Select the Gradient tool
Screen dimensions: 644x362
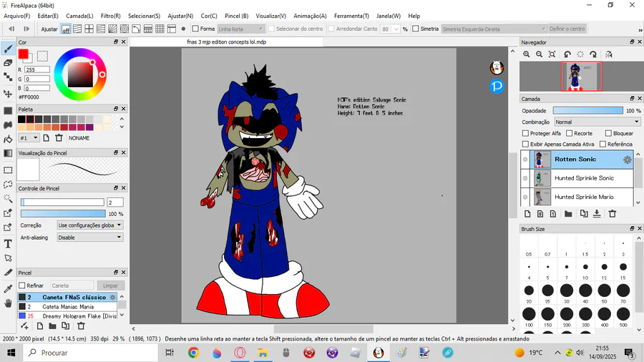[8, 153]
